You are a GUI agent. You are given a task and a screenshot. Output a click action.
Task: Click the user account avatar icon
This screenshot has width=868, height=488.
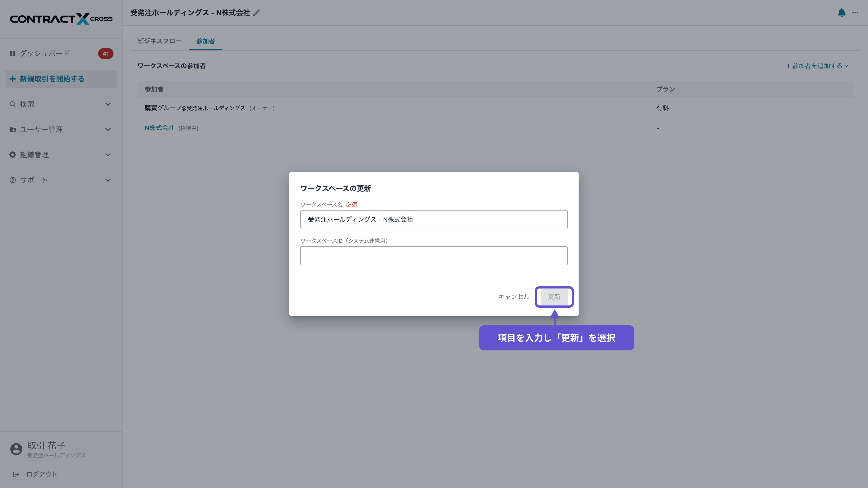click(x=16, y=449)
